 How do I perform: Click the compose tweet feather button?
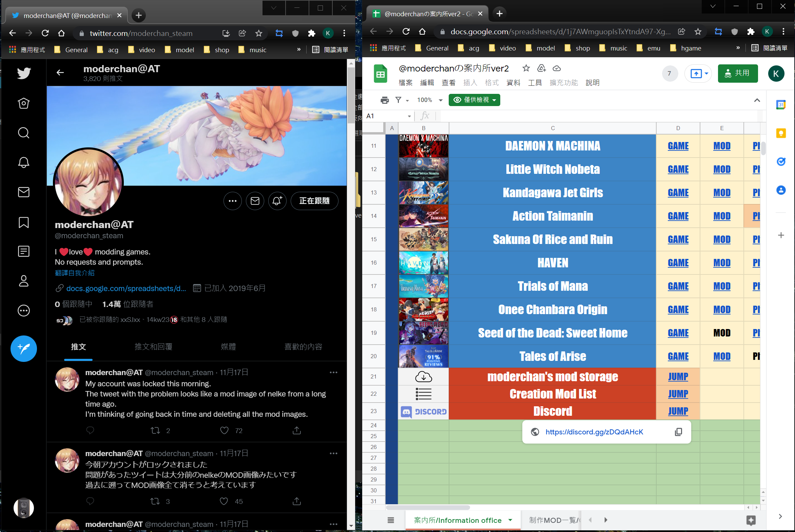click(x=23, y=348)
